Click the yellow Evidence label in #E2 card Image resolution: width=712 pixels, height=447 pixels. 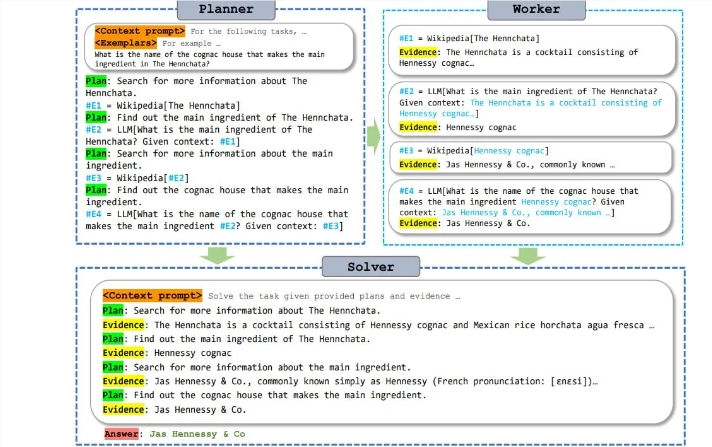[x=418, y=127]
